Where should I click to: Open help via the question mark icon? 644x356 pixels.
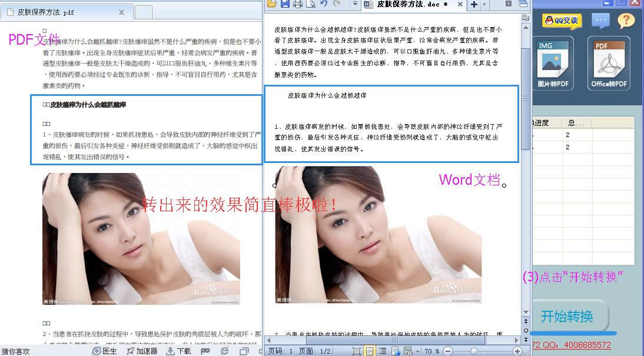pos(626,20)
